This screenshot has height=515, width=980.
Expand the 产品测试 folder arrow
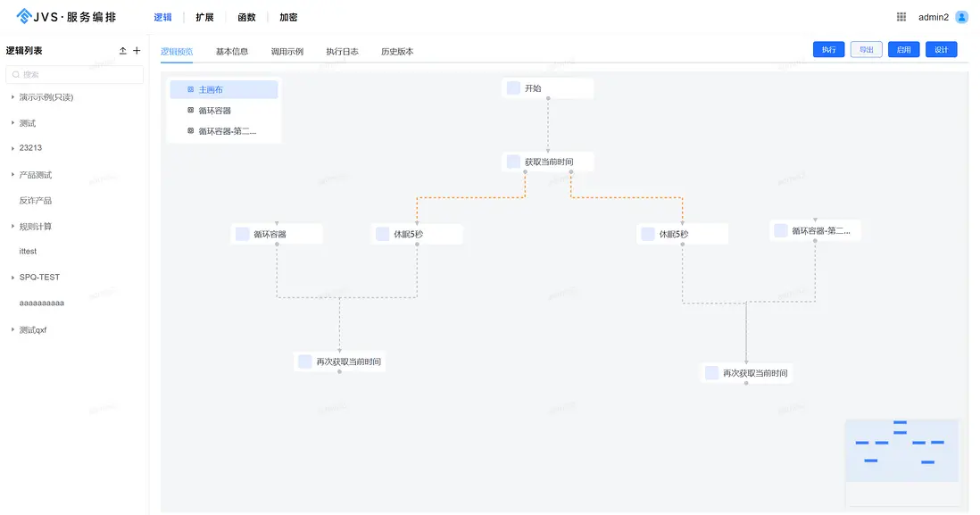12,175
